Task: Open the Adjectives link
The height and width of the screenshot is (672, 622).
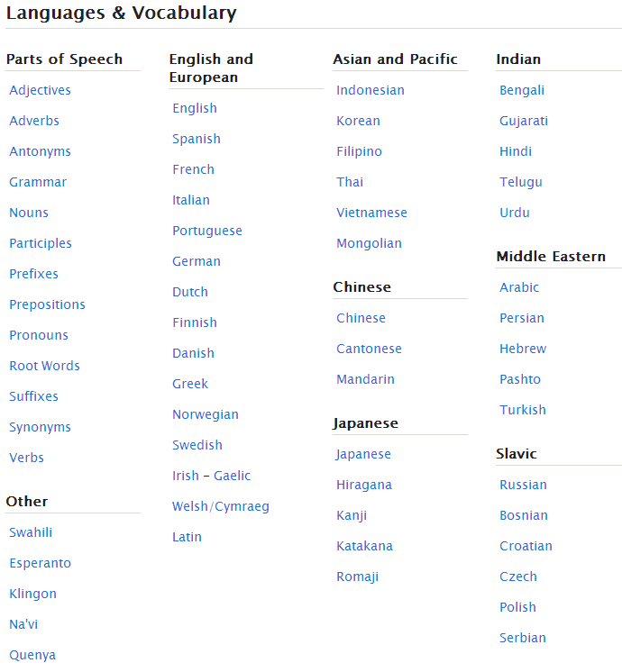Action: (40, 90)
